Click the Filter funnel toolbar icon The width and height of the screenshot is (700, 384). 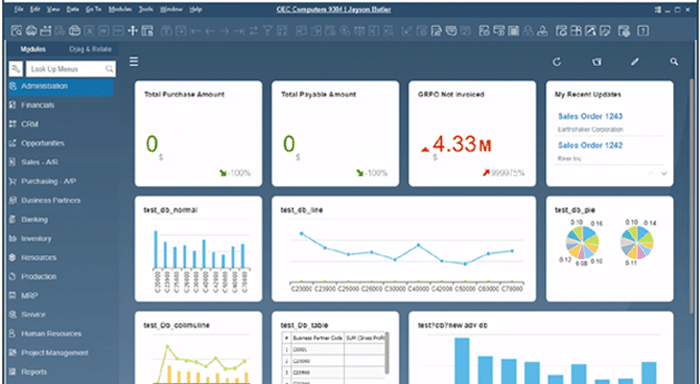click(267, 31)
